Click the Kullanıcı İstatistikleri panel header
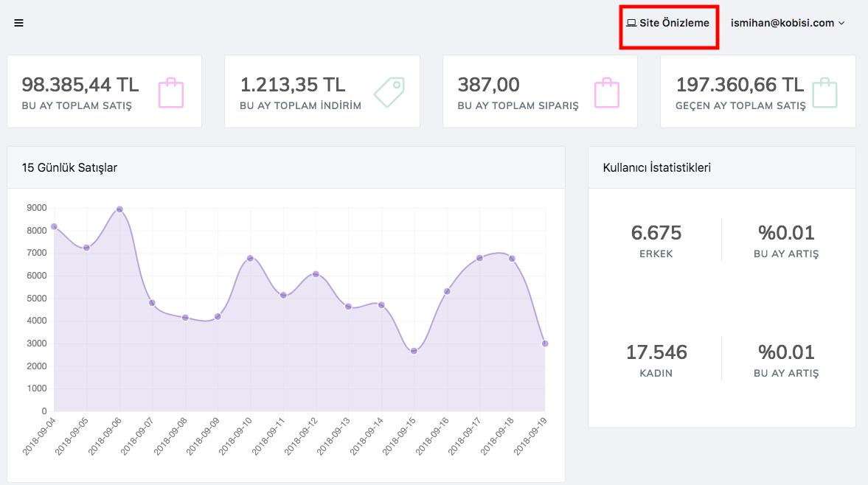868x485 pixels. click(x=656, y=167)
